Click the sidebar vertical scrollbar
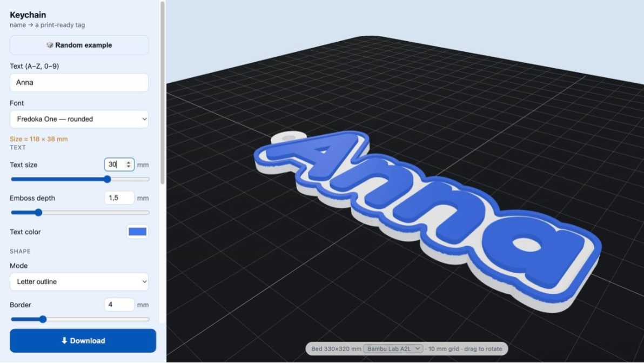Screen dimensions: 644x363 tap(163, 93)
